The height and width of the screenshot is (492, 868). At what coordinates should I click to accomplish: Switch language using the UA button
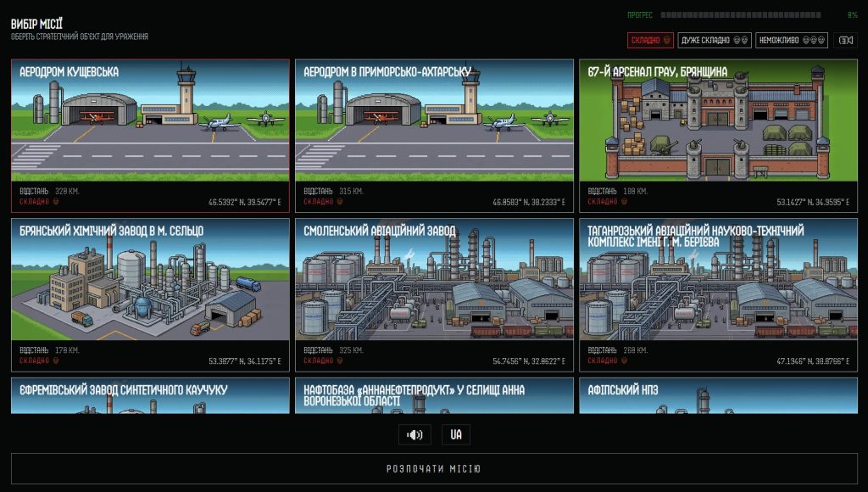click(455, 434)
